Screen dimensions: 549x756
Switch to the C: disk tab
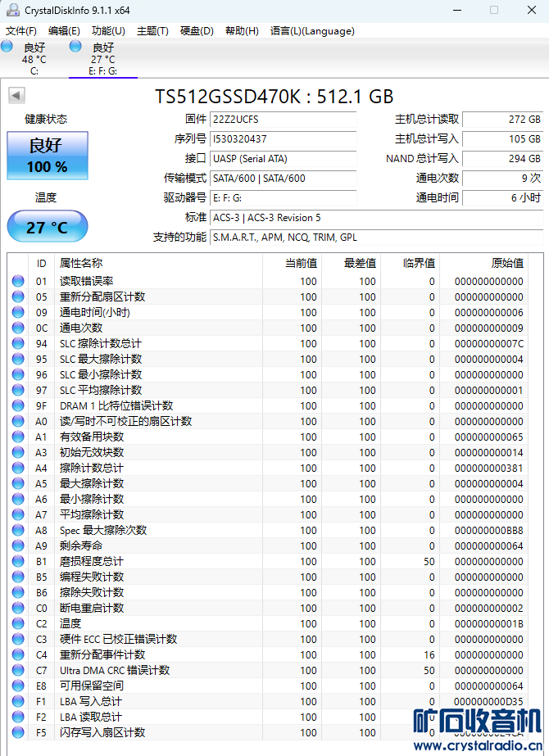(34, 59)
